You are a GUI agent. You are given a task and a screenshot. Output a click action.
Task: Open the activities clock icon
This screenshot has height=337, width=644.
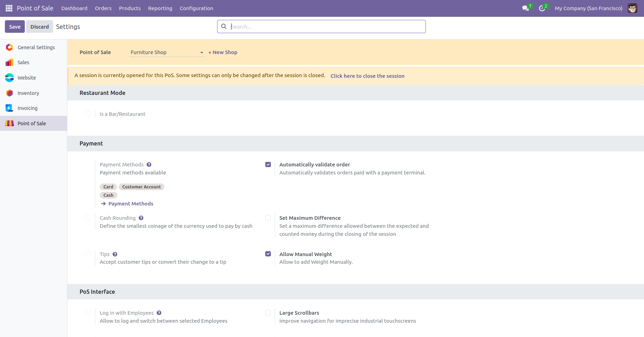542,8
